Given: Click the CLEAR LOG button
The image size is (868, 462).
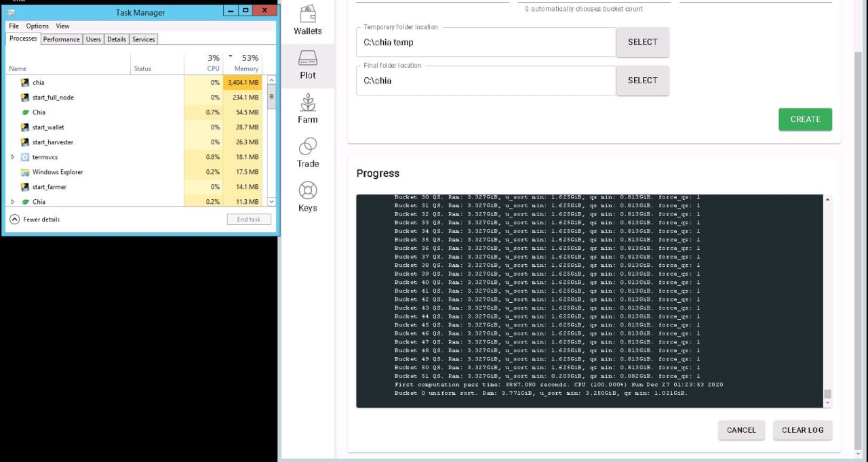Looking at the screenshot, I should [802, 430].
